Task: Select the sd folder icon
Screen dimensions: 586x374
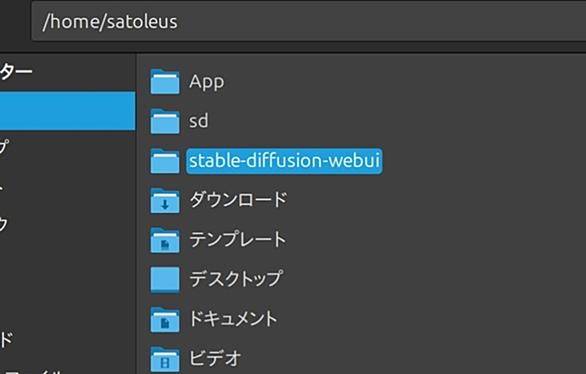Action: [x=165, y=121]
